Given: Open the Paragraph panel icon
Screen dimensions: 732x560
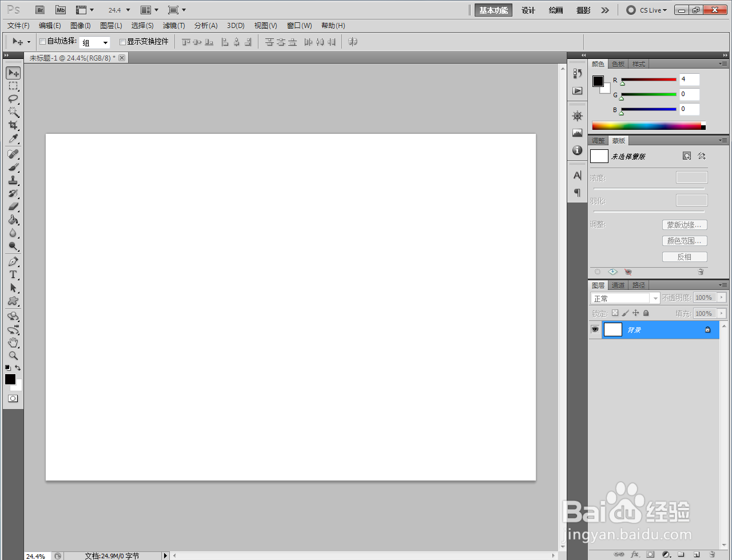Looking at the screenshot, I should click(x=578, y=193).
